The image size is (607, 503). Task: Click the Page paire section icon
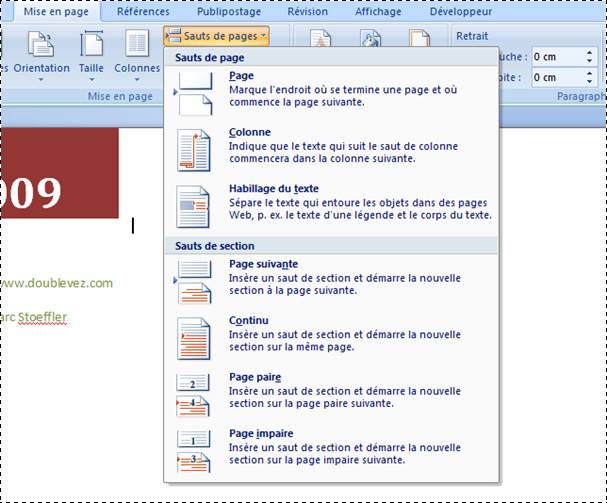coord(193,395)
